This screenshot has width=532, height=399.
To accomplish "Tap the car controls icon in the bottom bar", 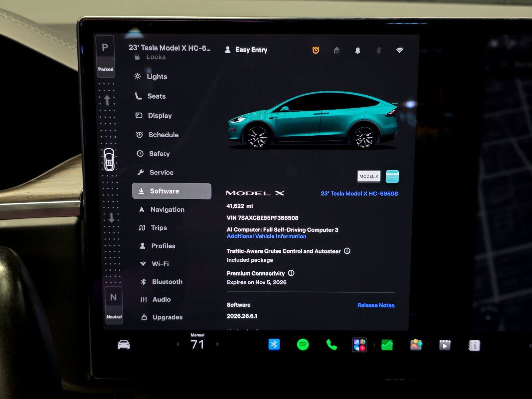I will 124,345.
